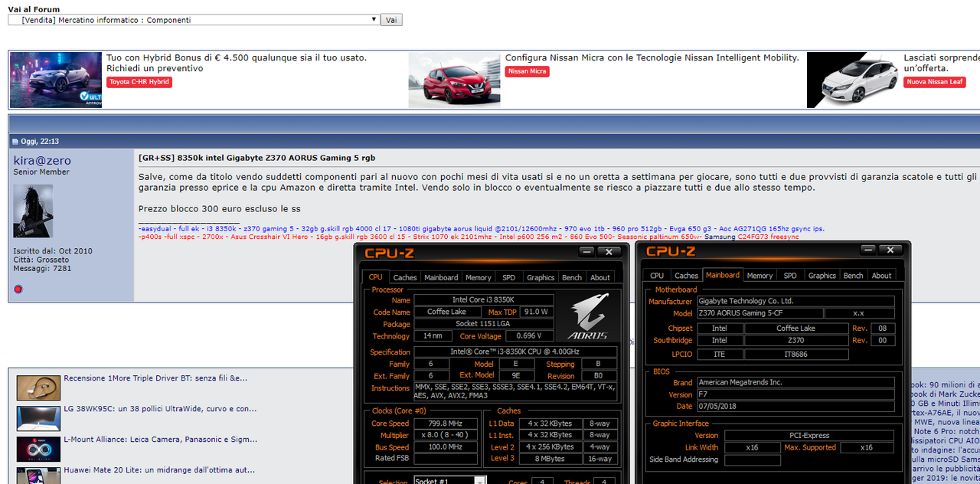Image resolution: width=980 pixels, height=484 pixels.
Task: Click the BIOS date 07/05/2018 field
Action: [795, 406]
